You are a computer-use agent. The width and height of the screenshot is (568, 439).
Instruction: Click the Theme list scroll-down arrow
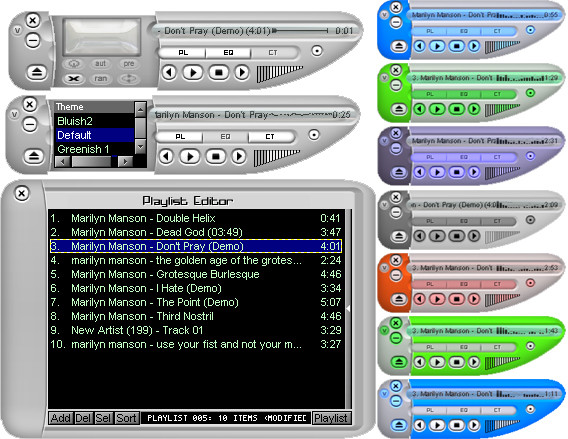[141, 147]
